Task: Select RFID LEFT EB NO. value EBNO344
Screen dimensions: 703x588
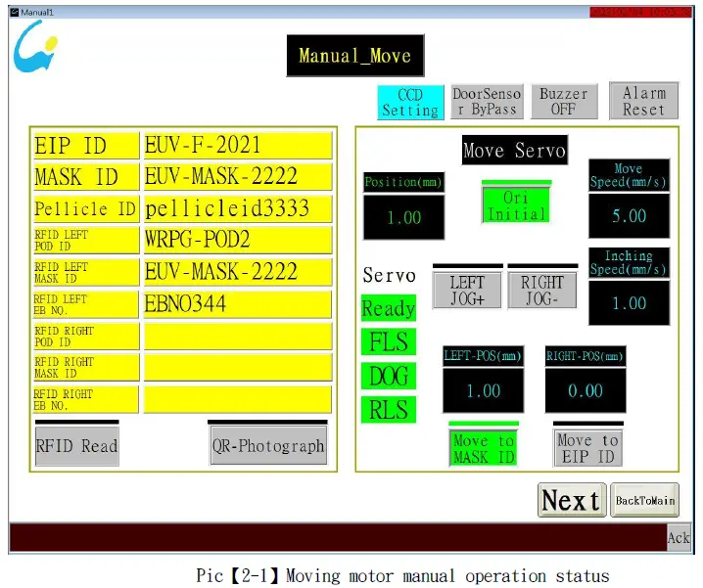Action: [x=238, y=304]
